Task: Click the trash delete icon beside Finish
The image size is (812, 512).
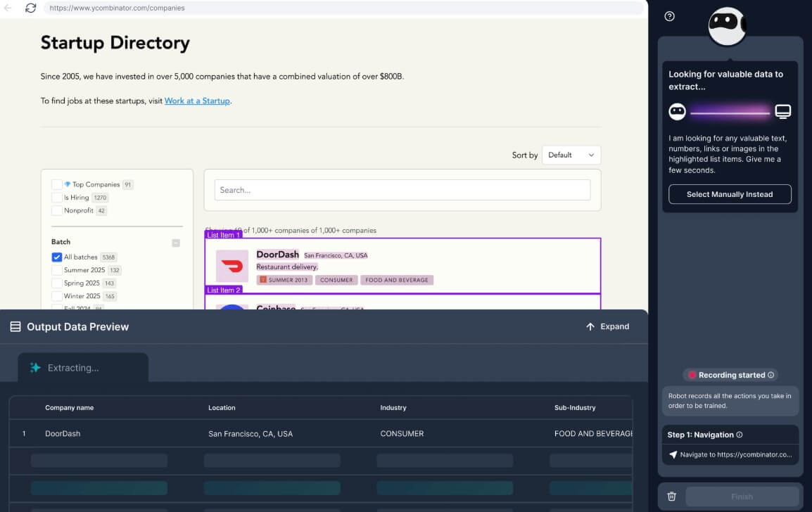Action: click(671, 497)
